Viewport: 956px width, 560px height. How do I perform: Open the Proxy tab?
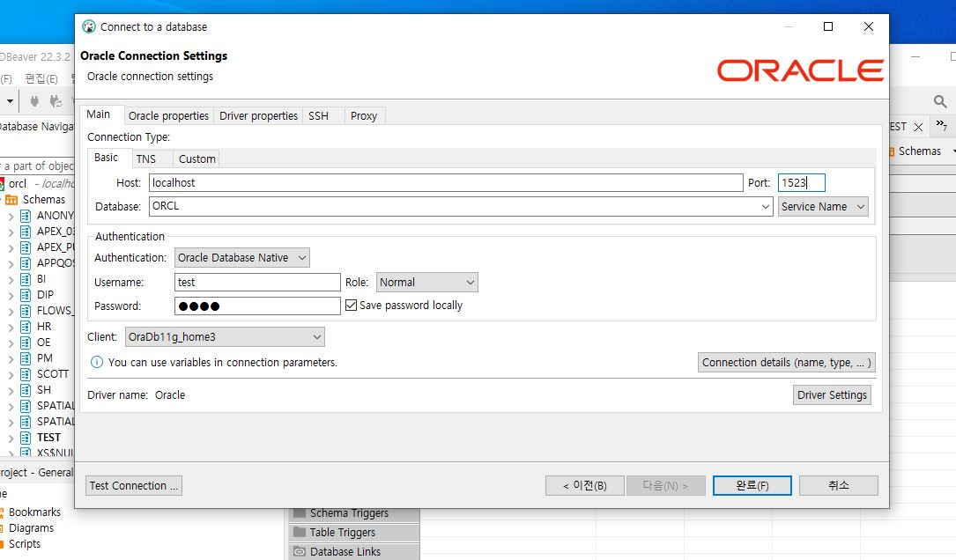click(x=364, y=115)
